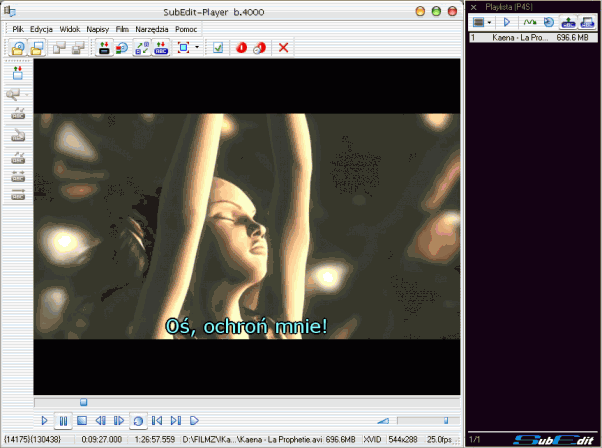Open the Widok menu
The image size is (602, 448).
[69, 29]
